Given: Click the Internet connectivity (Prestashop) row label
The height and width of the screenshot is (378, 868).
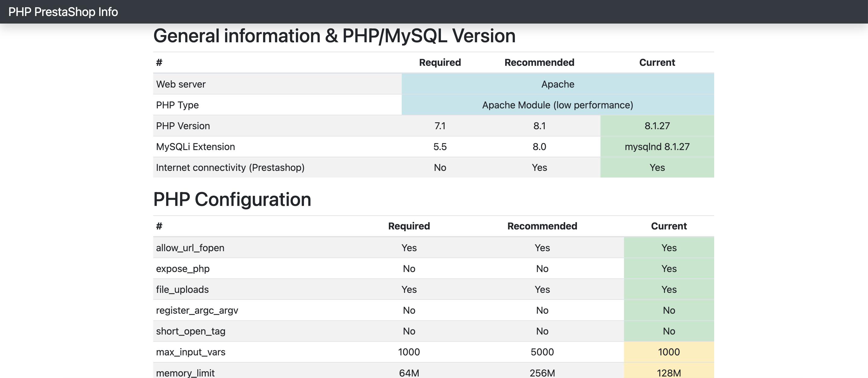Looking at the screenshot, I should coord(230,168).
